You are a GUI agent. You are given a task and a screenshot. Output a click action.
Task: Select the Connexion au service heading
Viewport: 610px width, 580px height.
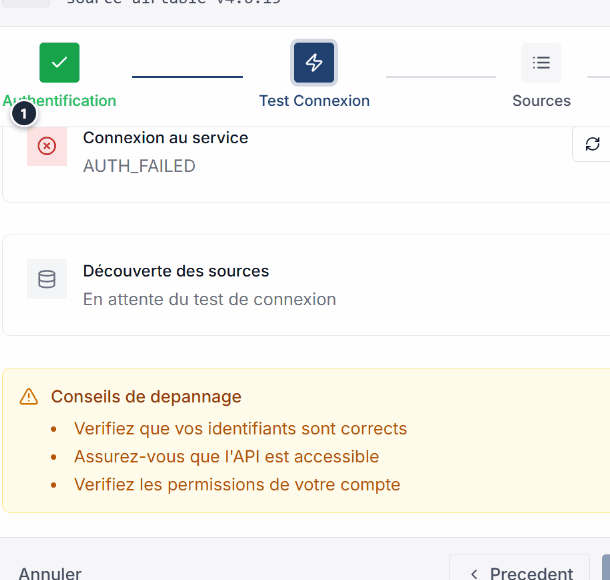(x=165, y=138)
